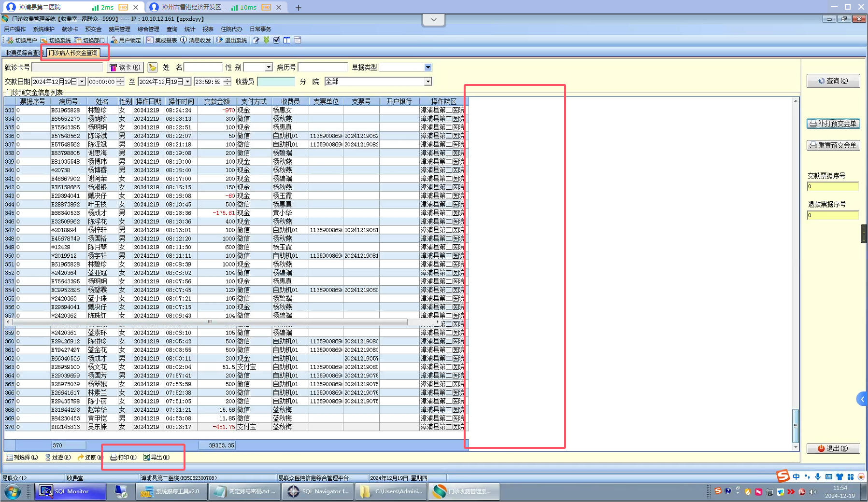Screen dimensions: 868x502
Task: Open the 用户操作 menu
Action: (15, 29)
